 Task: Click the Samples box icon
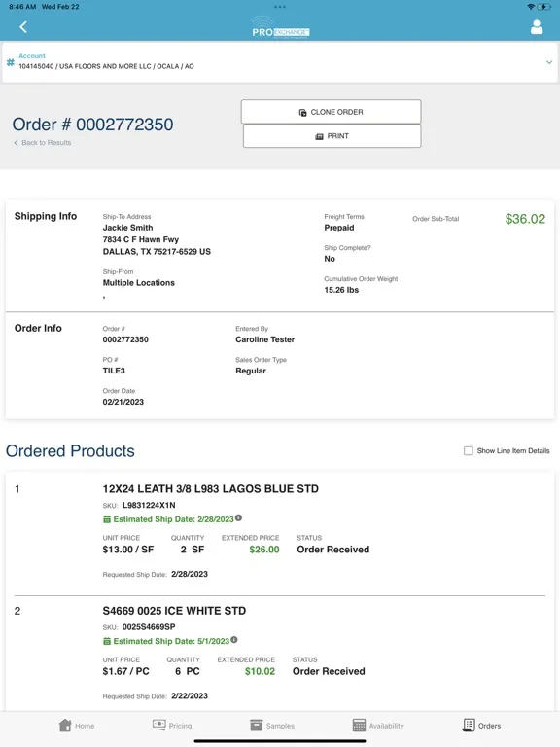[257, 725]
